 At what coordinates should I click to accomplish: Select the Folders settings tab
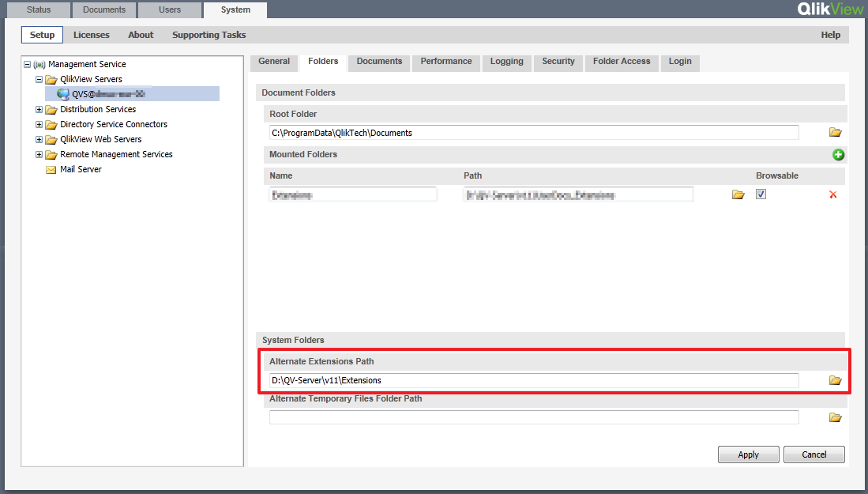(323, 62)
